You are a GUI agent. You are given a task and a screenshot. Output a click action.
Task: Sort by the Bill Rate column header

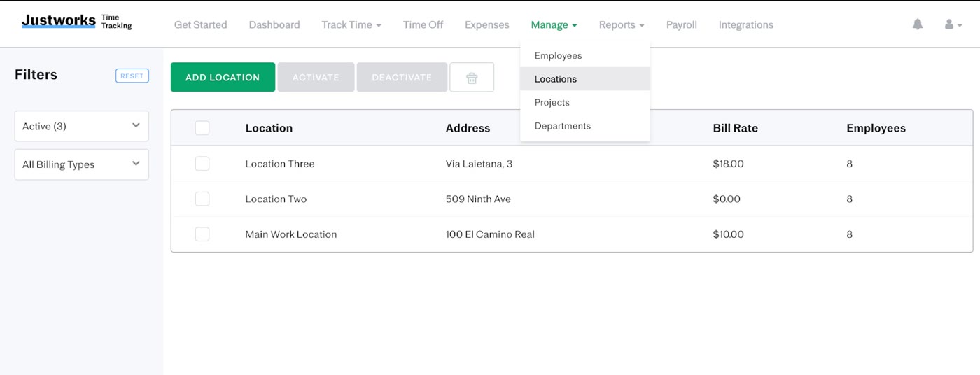tap(735, 128)
